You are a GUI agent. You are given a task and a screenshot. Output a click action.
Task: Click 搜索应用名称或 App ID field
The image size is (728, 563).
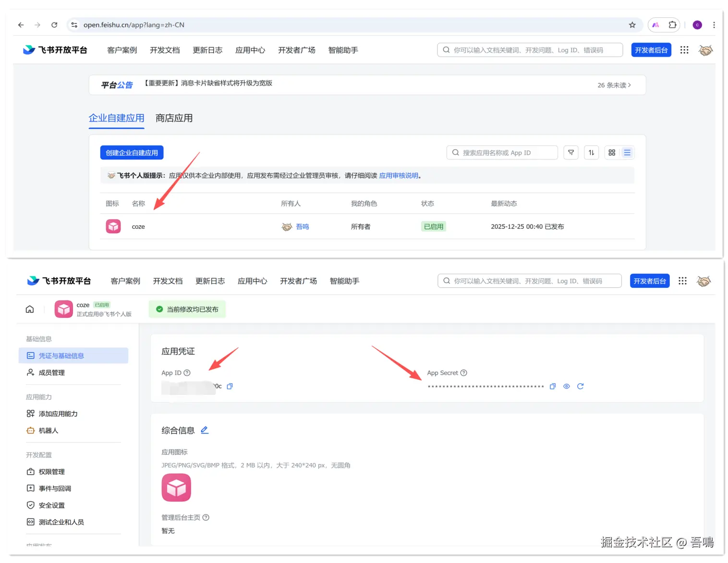click(502, 153)
